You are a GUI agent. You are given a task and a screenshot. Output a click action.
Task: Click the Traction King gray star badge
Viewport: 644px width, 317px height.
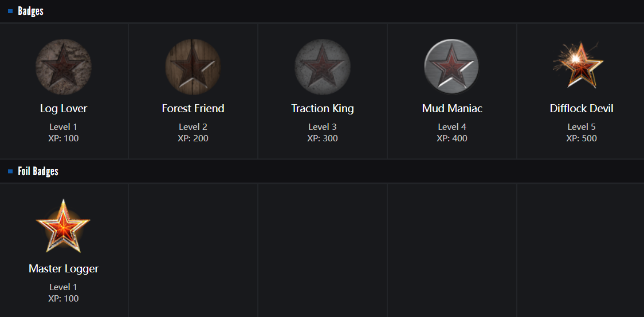point(323,66)
